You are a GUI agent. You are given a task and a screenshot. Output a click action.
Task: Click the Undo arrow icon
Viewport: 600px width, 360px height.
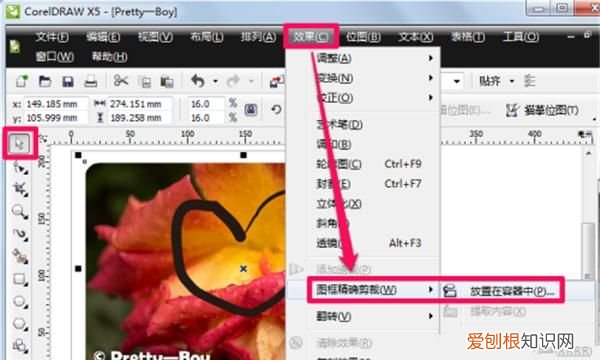(198, 81)
